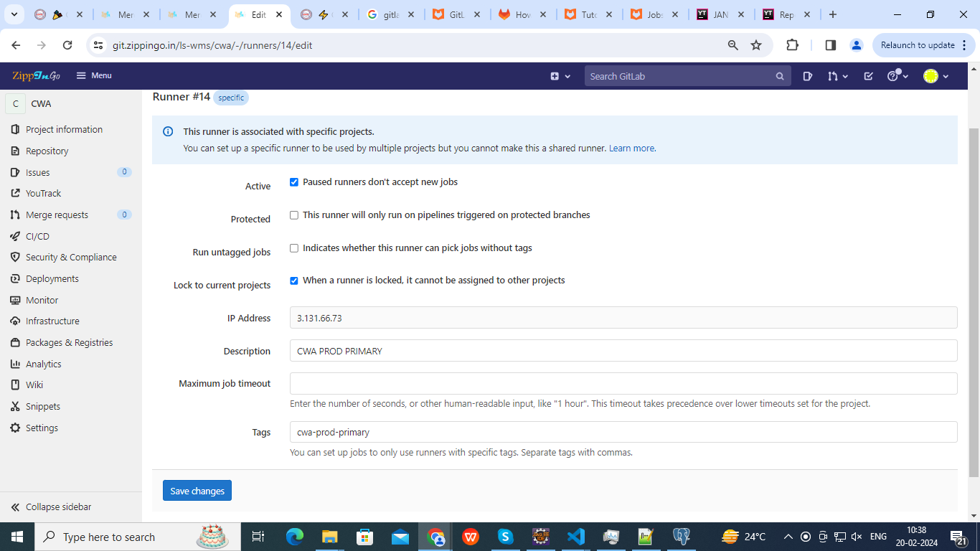Click the Save changes button
The width and height of the screenshot is (980, 551).
197,491
